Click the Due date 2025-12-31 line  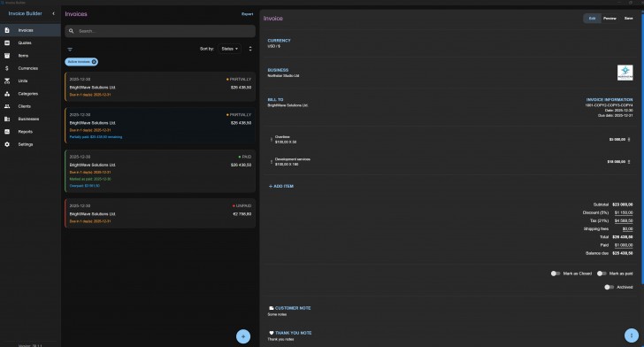[x=616, y=116]
